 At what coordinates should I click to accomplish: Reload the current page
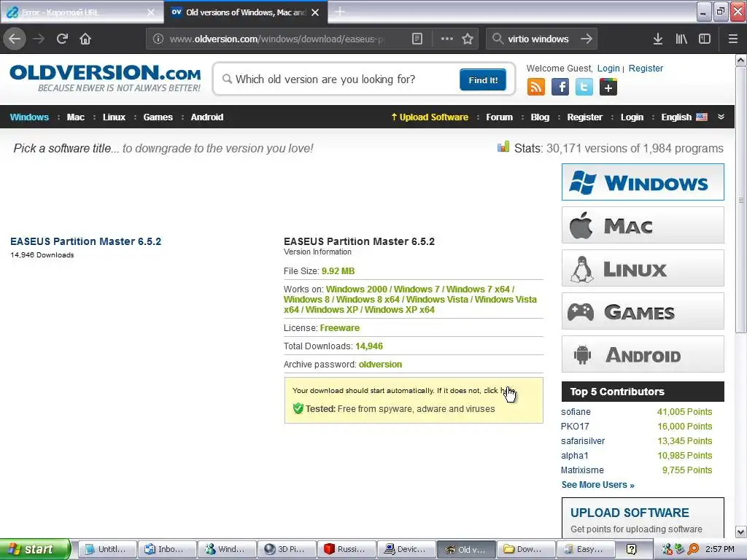[x=62, y=39]
